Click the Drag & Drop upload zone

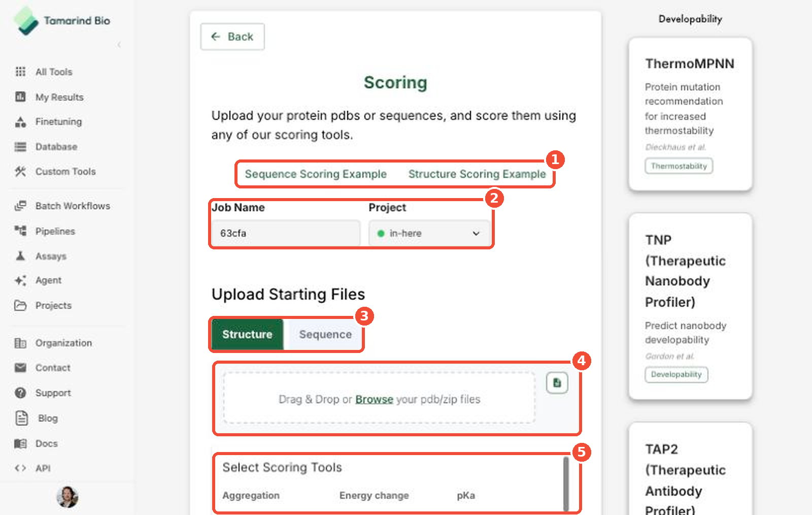tap(379, 398)
